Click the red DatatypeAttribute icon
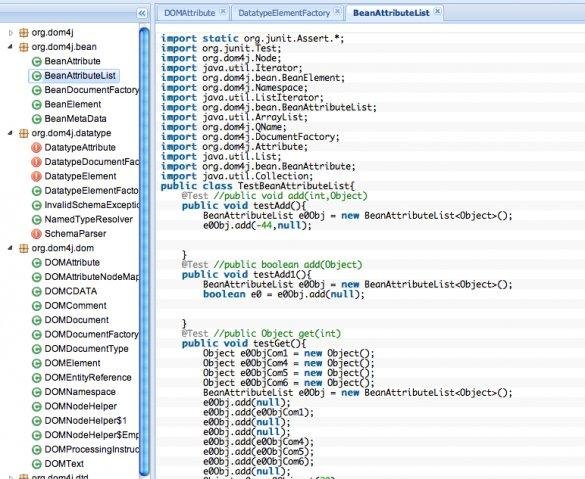The height and width of the screenshot is (479, 585). [36, 148]
